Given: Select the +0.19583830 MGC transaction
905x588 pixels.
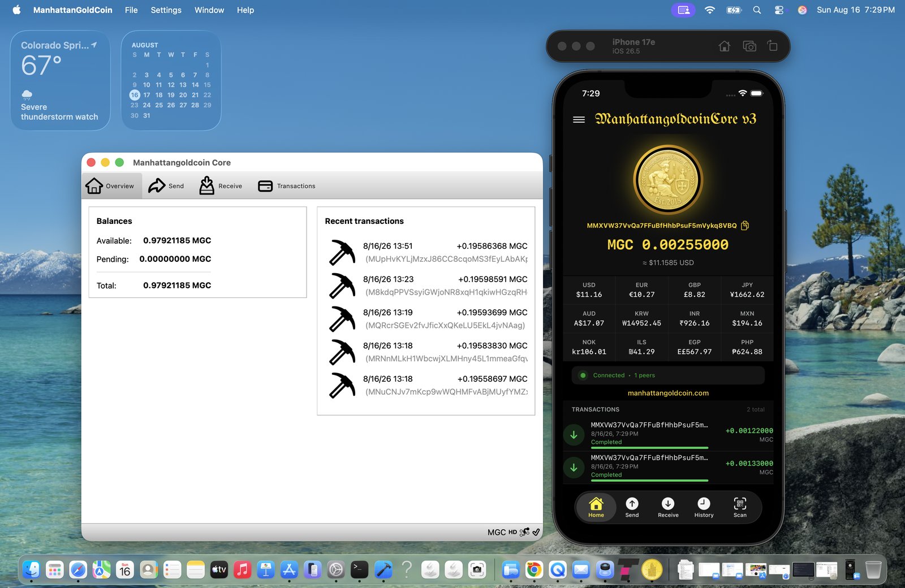Looking at the screenshot, I should pyautogui.click(x=428, y=352).
